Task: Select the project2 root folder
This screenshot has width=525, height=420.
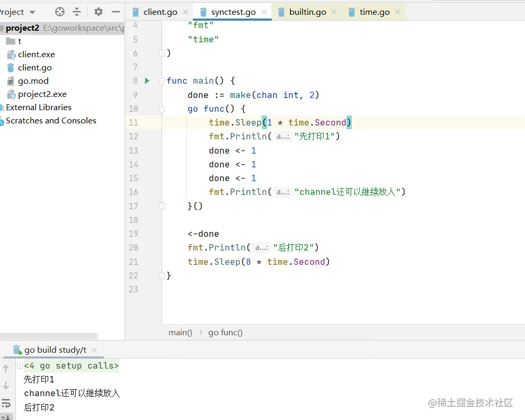Action: [63, 28]
